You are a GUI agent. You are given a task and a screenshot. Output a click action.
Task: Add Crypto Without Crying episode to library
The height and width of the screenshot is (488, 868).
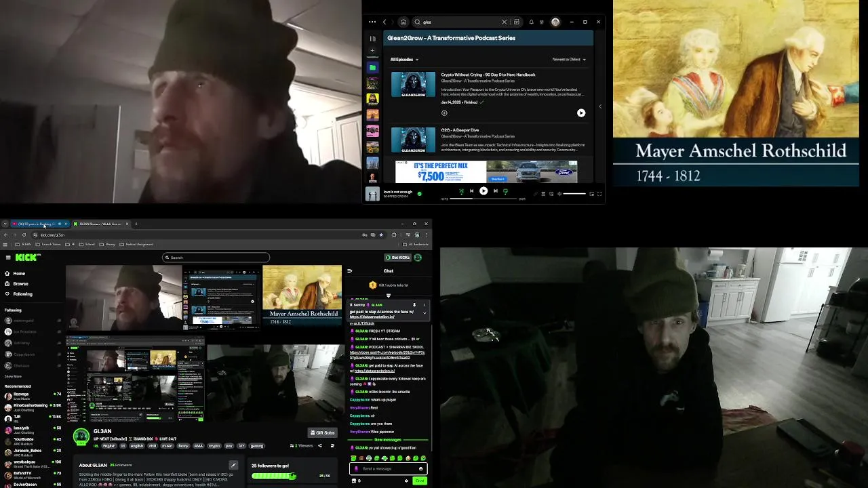click(444, 113)
